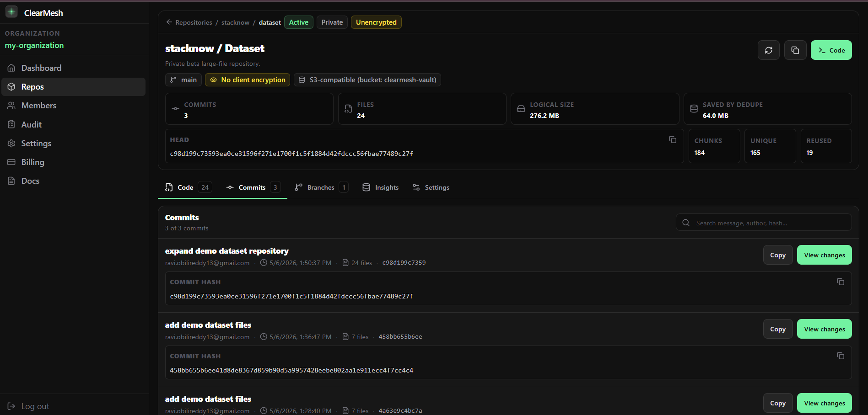
Task: Click the Commits stat card icon
Action: point(175,109)
